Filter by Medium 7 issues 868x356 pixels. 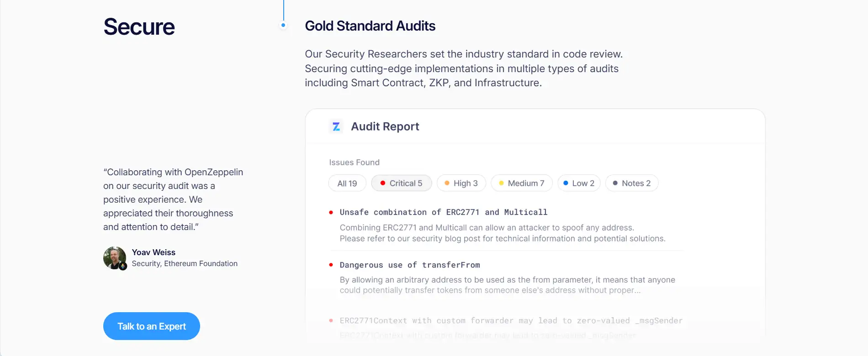click(522, 183)
